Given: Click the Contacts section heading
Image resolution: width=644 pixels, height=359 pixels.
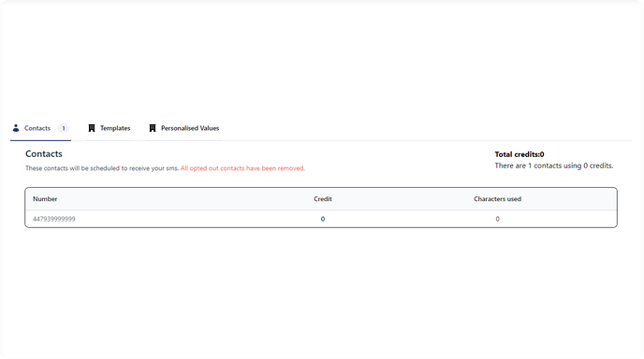Looking at the screenshot, I should click(x=44, y=154).
